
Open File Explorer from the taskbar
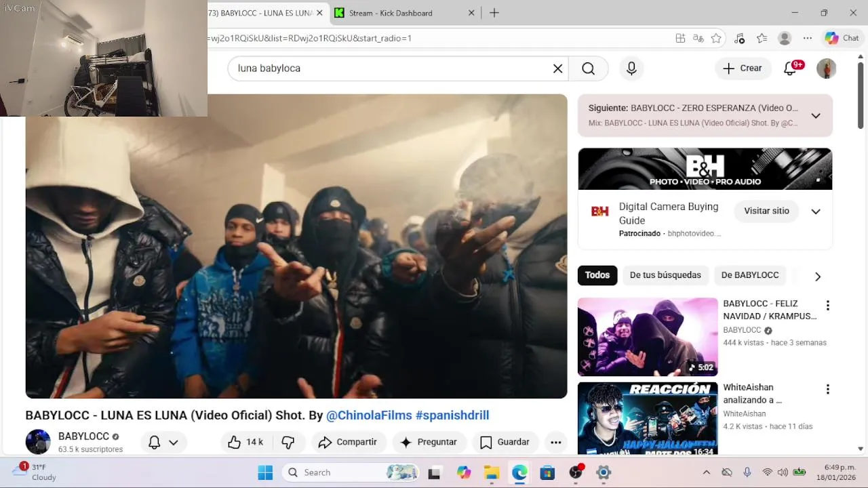coord(492,472)
